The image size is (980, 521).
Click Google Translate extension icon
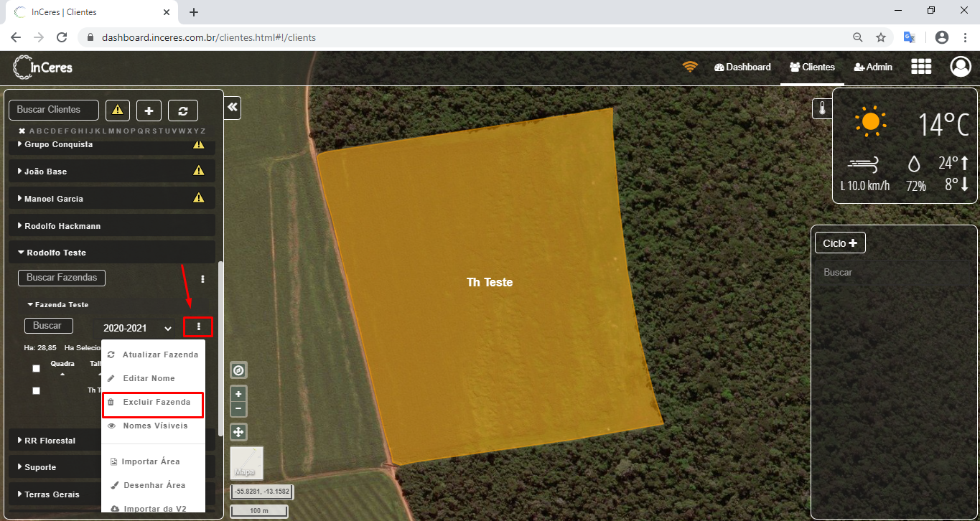(909, 37)
